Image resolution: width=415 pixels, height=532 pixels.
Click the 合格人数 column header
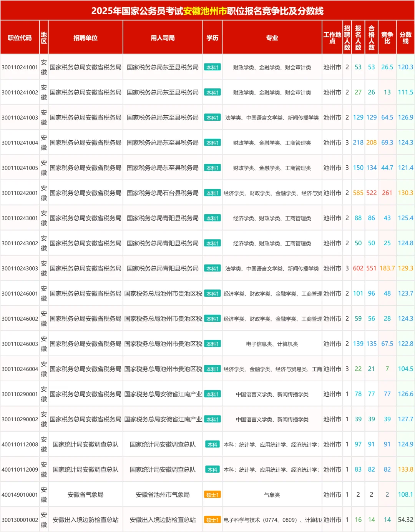(x=371, y=38)
